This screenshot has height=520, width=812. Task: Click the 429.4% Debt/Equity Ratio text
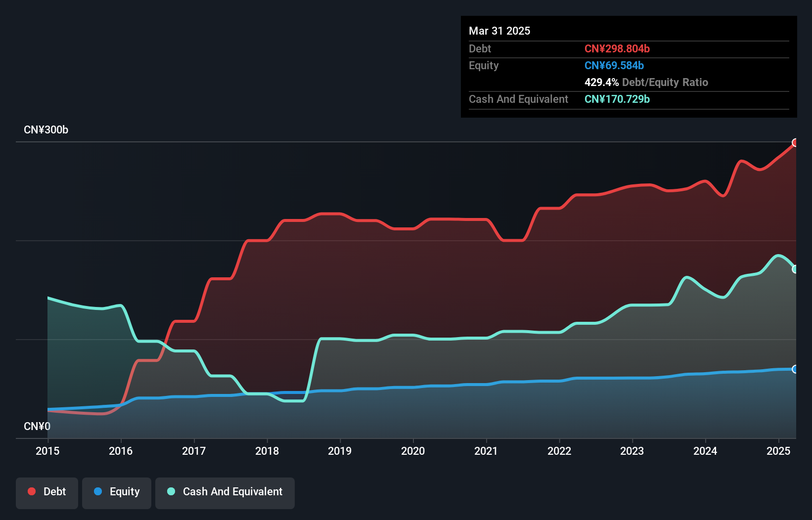click(x=646, y=82)
